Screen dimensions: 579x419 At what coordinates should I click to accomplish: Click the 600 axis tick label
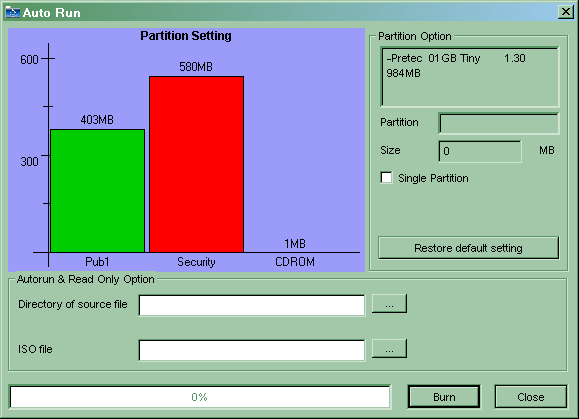coord(29,59)
